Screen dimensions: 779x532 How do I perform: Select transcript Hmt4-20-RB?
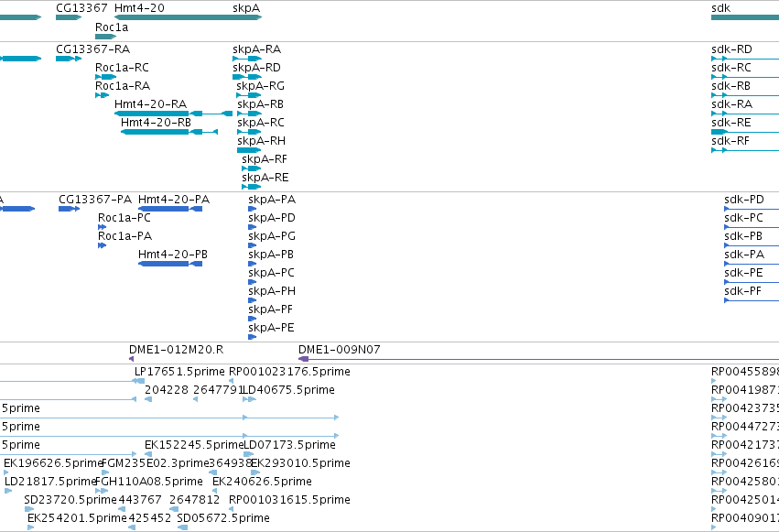coord(156,123)
